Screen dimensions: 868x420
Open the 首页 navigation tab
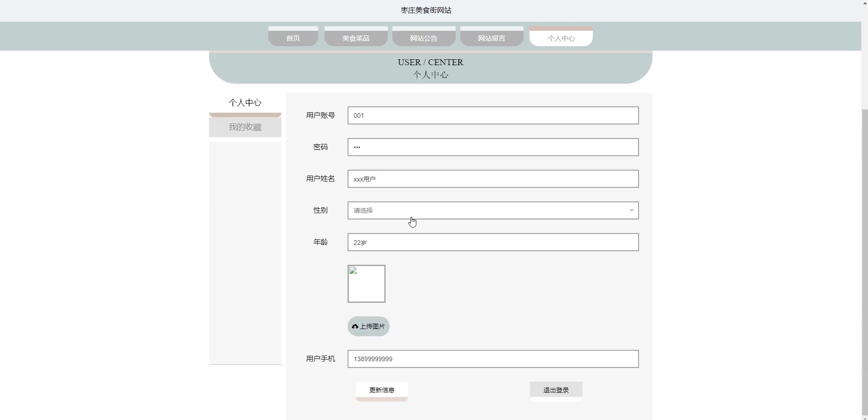click(293, 36)
